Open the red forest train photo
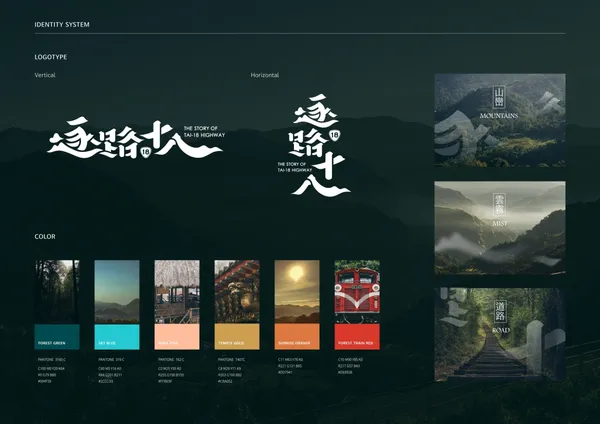This screenshot has height=424, width=600. pyautogui.click(x=357, y=292)
